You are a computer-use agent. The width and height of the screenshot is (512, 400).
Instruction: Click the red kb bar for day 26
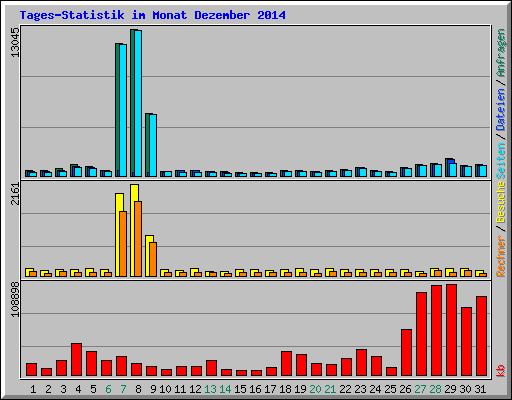406,352
